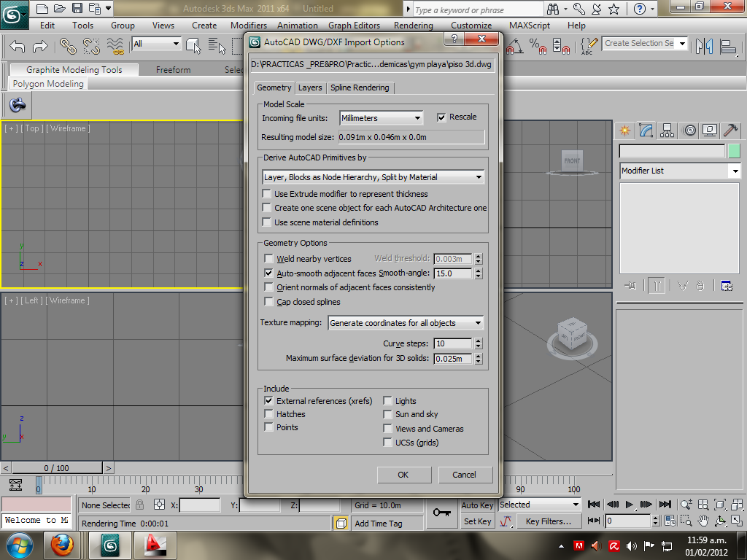Toggle Percent Snap in toolbar
The image size is (747, 560).
coord(538,46)
